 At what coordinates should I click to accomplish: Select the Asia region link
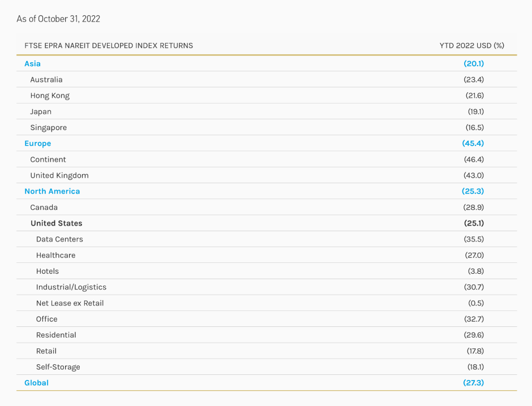coord(32,63)
